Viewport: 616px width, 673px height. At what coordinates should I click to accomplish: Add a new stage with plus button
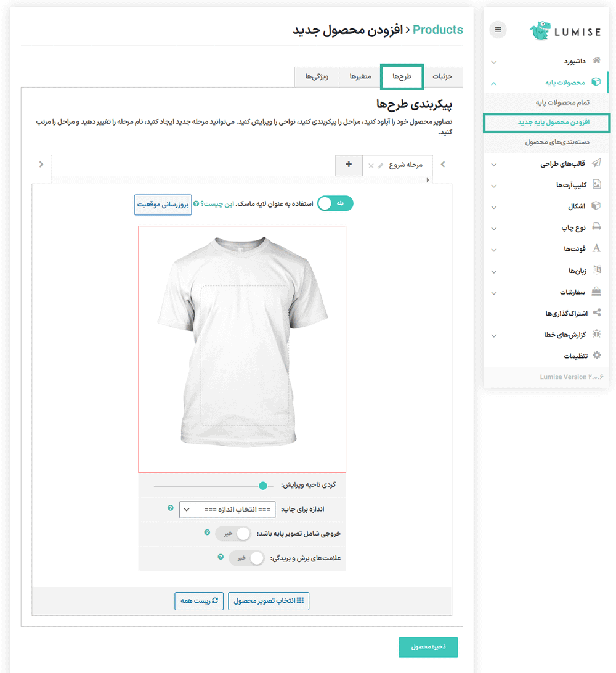click(349, 165)
